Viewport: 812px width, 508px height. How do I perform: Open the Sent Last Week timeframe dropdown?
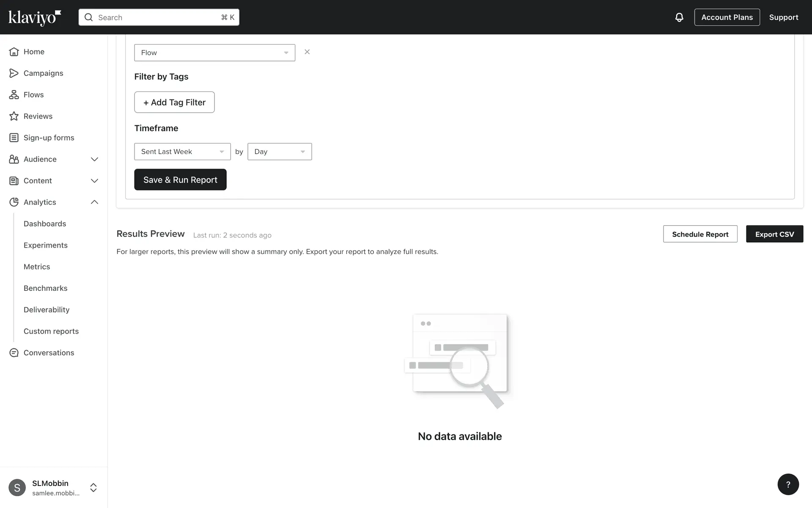coord(182,152)
